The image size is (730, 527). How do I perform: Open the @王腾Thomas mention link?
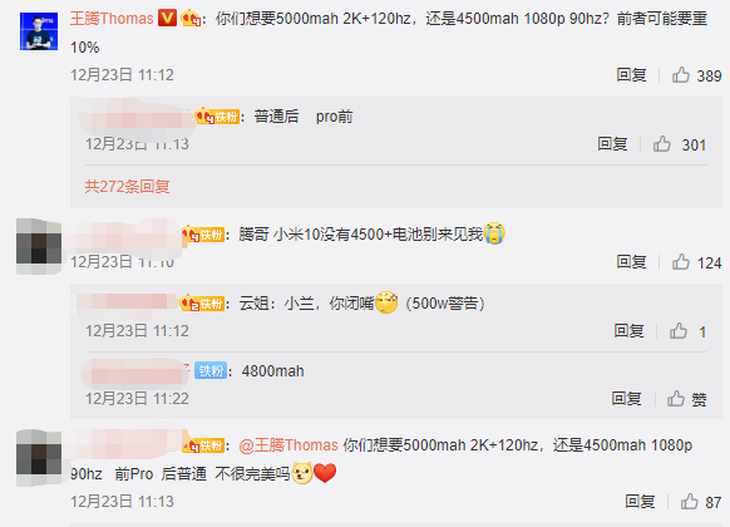pos(289,446)
